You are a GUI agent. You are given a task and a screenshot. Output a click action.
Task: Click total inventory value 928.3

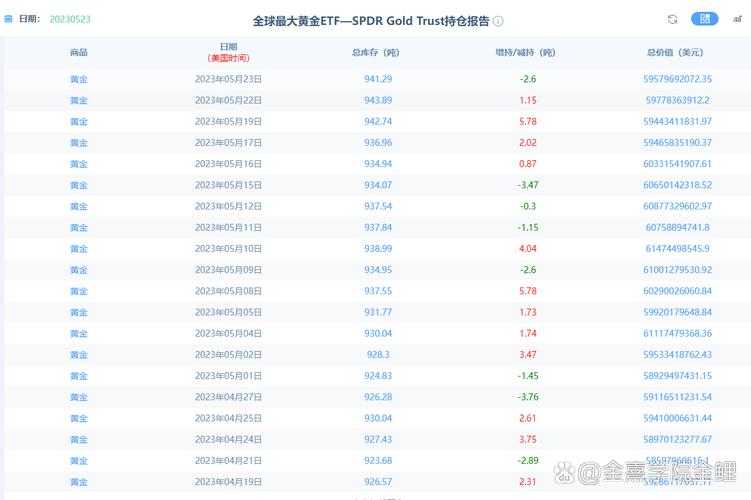pyautogui.click(x=378, y=355)
